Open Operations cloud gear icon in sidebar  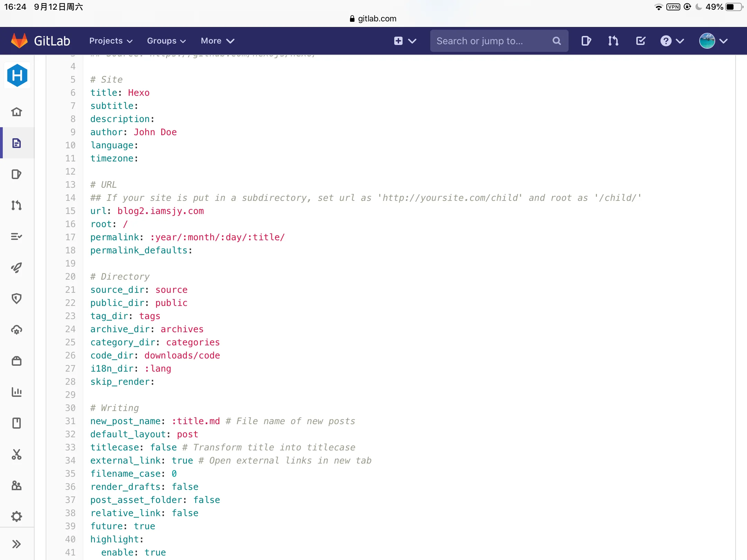click(17, 329)
